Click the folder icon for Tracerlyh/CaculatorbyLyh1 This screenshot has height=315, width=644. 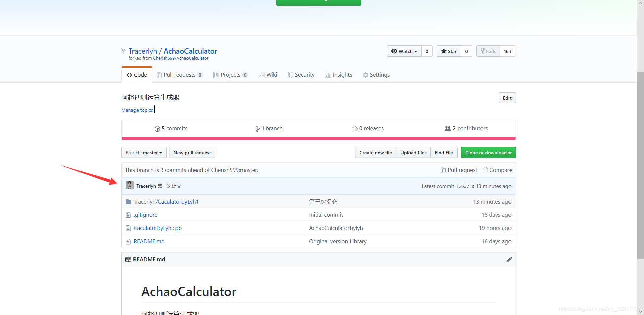[128, 202]
